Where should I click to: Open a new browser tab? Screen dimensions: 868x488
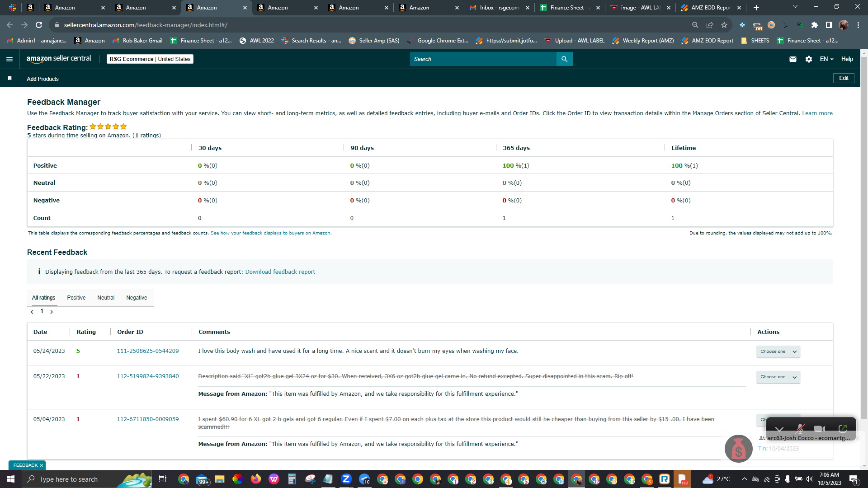pyautogui.click(x=756, y=8)
